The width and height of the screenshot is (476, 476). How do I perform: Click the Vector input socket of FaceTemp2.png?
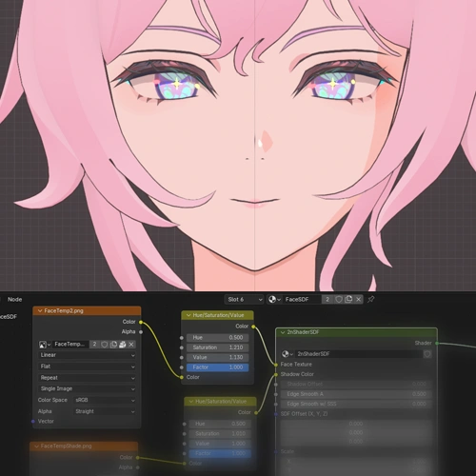(x=33, y=422)
